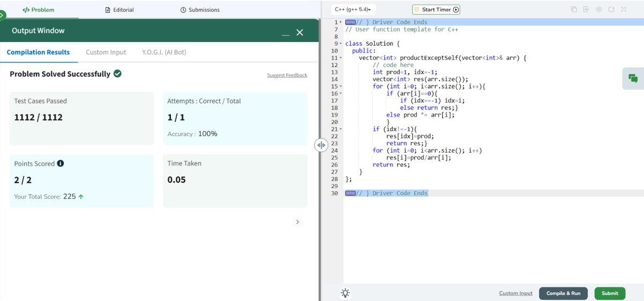The image size is (644, 301).
Task: Click Custom Input link at bottom
Action: click(516, 293)
